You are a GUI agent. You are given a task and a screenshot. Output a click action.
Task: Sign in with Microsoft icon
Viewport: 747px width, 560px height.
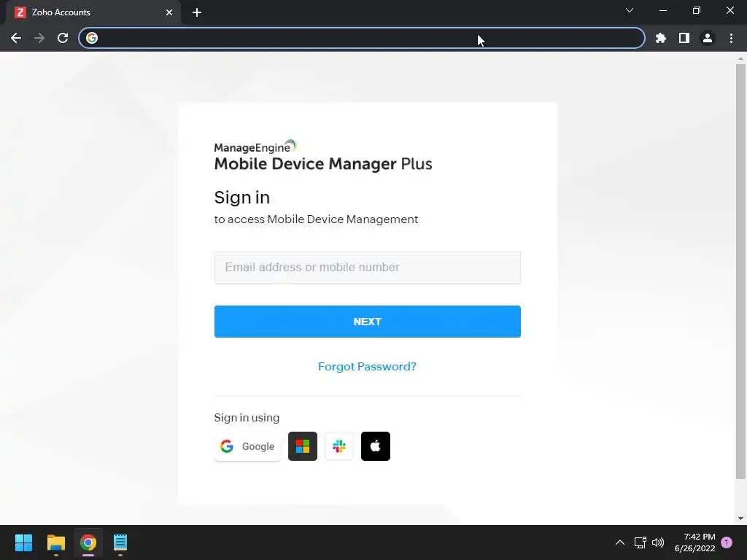[303, 446]
